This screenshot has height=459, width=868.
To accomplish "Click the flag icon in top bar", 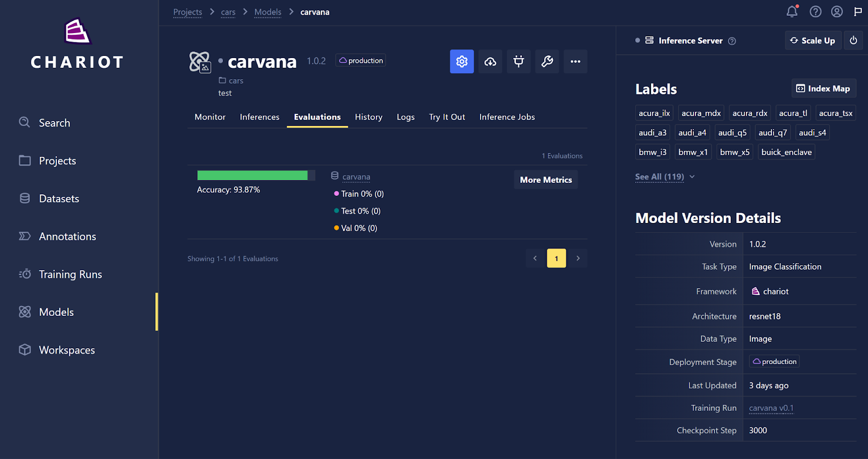I will [x=858, y=11].
